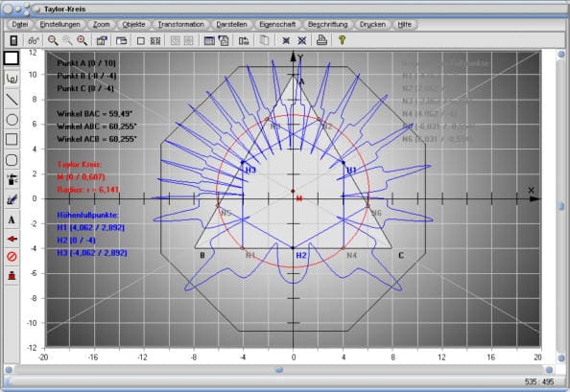Print using the printer icon
570x392 pixels.
pos(321,40)
